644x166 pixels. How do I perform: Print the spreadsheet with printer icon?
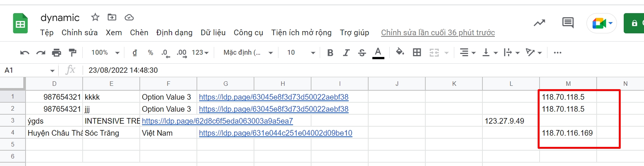coord(56,53)
